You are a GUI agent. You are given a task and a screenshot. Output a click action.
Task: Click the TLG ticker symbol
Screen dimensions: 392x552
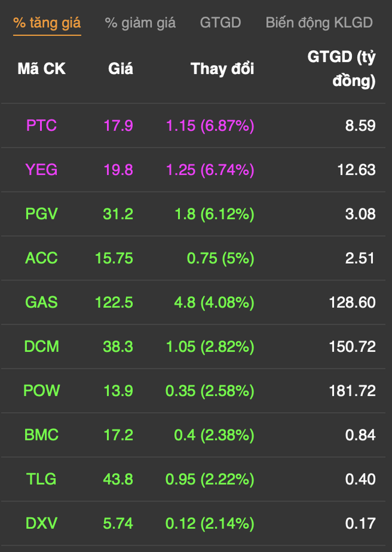click(x=41, y=479)
